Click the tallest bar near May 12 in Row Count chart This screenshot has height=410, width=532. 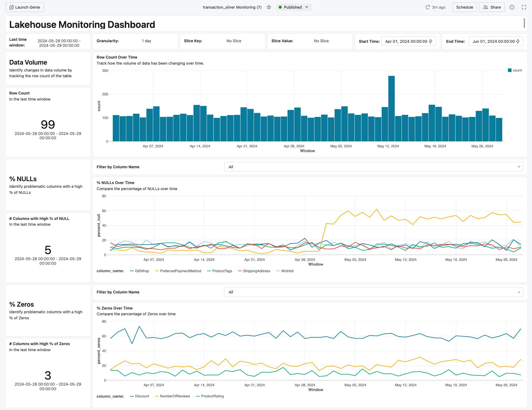tap(391, 109)
